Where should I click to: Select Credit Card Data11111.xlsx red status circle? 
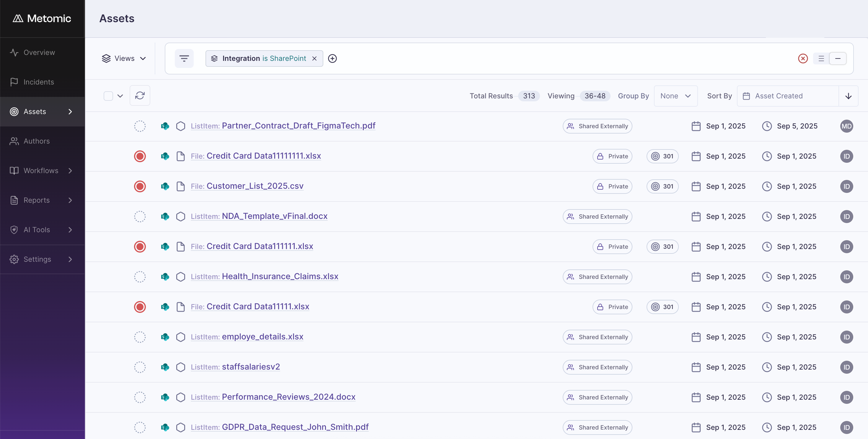pos(140,307)
